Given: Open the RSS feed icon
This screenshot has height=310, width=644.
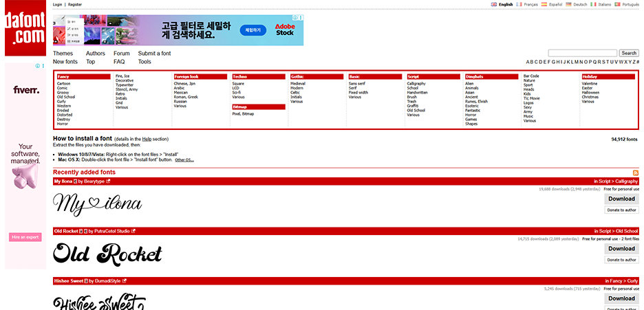Looking at the screenshot, I should pyautogui.click(x=636, y=173).
